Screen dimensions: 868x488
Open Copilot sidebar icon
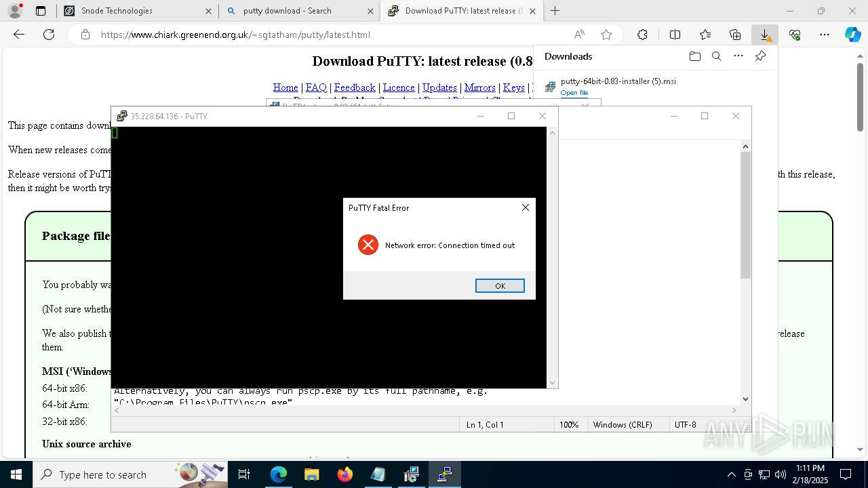(853, 35)
